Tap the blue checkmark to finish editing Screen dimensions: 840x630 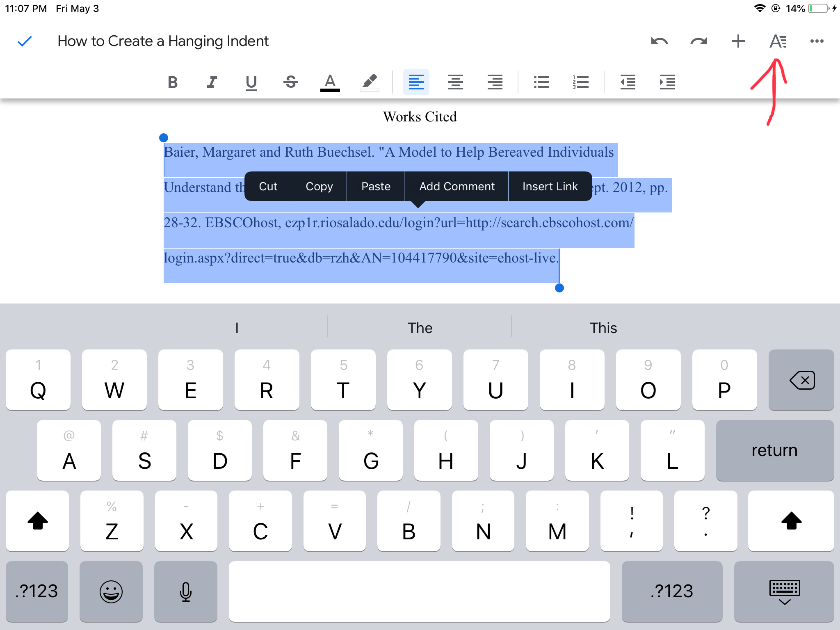[25, 41]
